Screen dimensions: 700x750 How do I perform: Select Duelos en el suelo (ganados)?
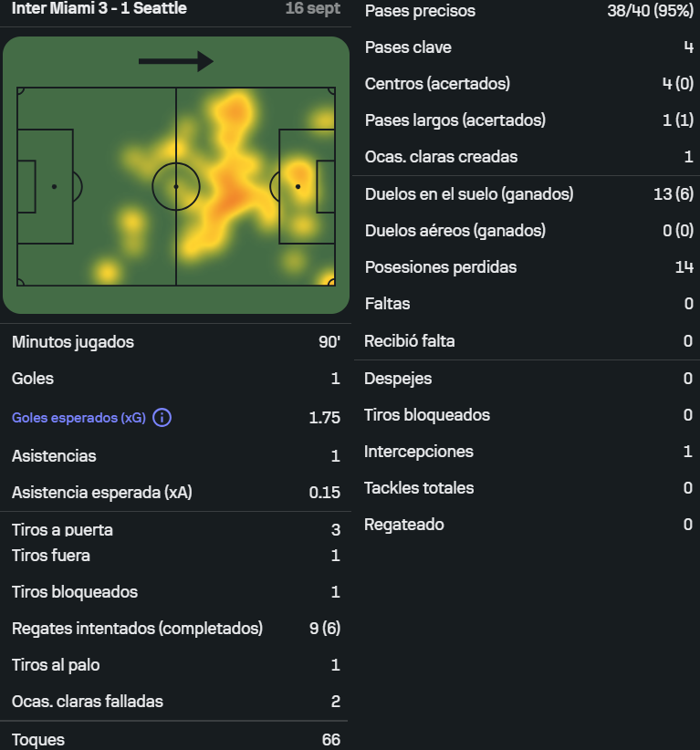tap(528, 193)
